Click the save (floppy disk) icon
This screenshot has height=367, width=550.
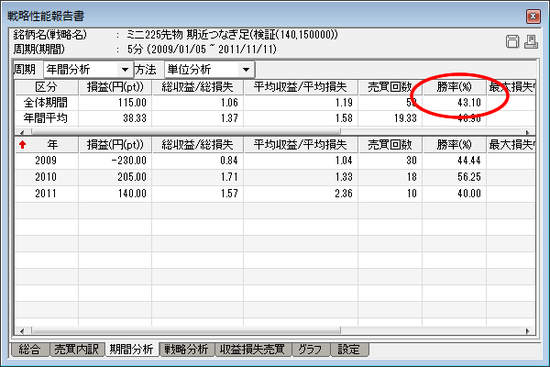tap(512, 42)
